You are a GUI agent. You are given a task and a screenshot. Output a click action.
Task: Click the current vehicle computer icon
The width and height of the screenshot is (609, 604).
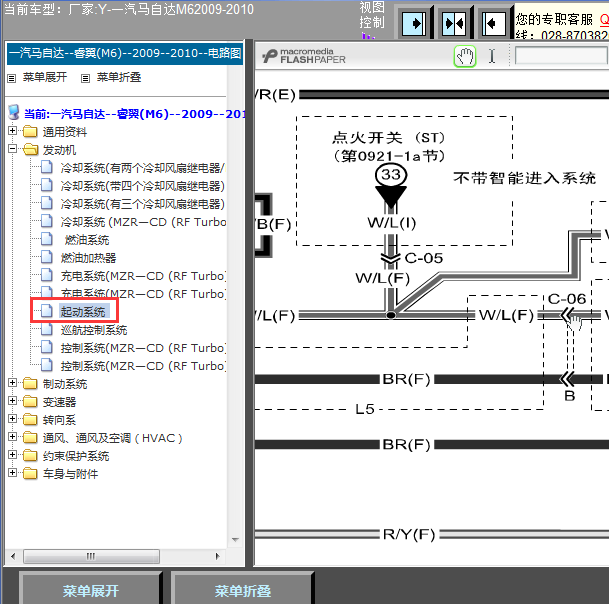(x=14, y=112)
